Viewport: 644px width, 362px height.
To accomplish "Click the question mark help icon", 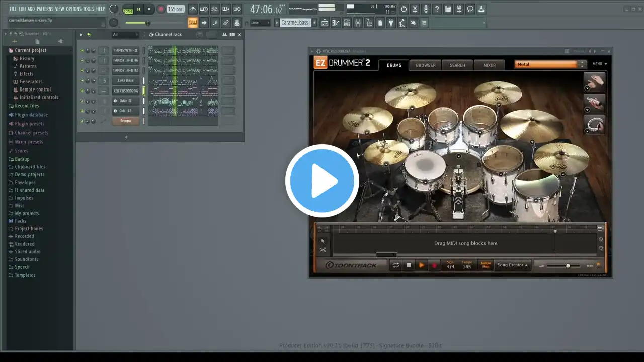I will coord(437,9).
